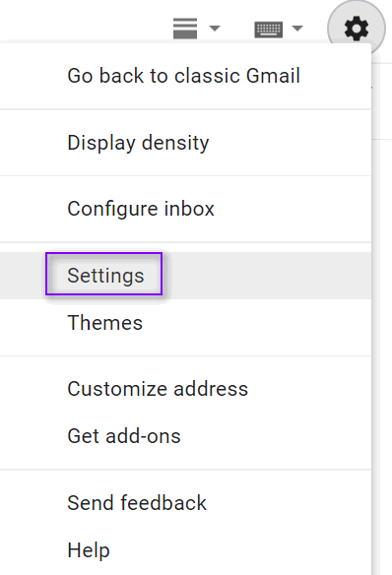The height and width of the screenshot is (575, 392).
Task: Click the input tools keyboard icon
Action: click(x=269, y=30)
